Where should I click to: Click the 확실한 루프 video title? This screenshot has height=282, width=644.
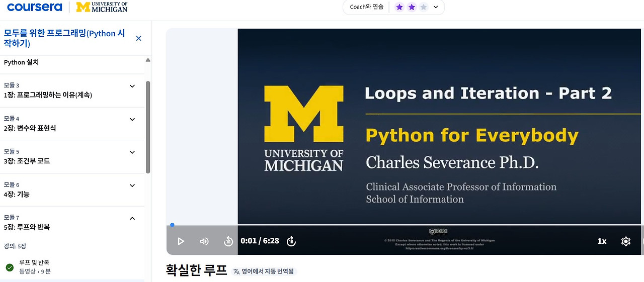[196, 270]
